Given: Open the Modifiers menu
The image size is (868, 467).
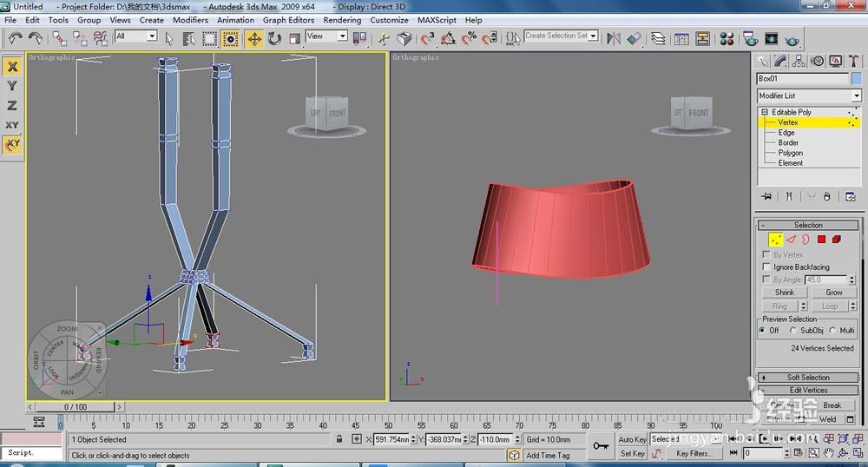Looking at the screenshot, I should point(190,20).
